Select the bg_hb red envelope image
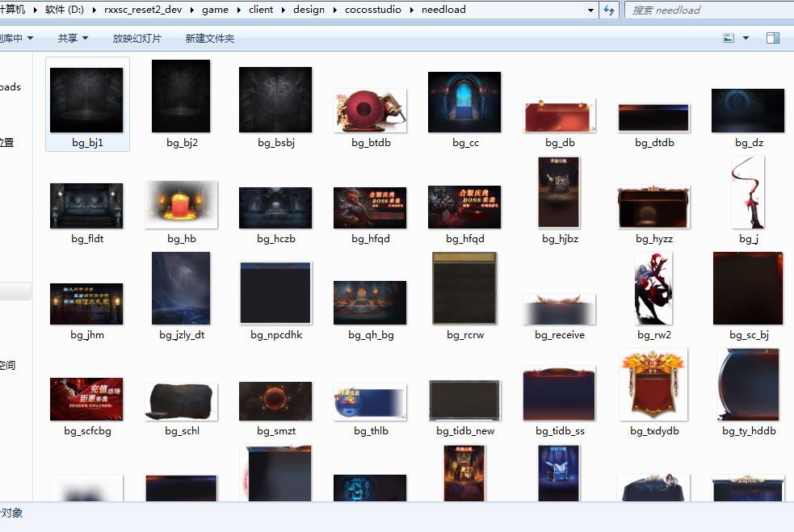The image size is (794, 532). point(182,205)
